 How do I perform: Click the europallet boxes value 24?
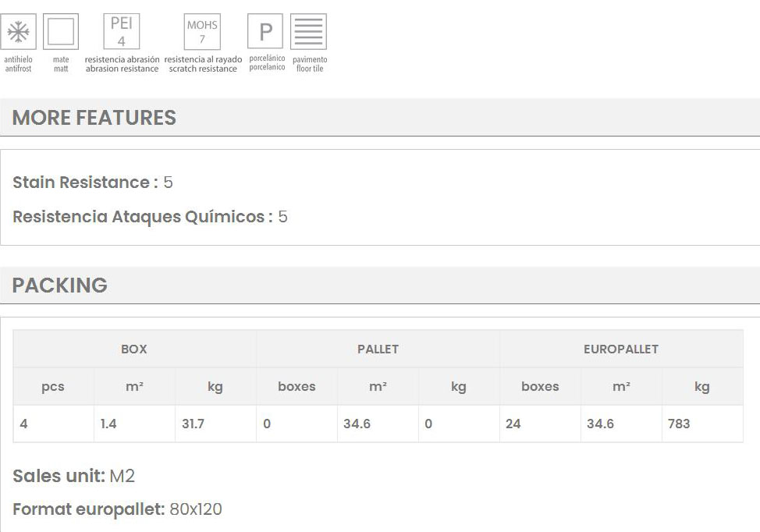(513, 424)
